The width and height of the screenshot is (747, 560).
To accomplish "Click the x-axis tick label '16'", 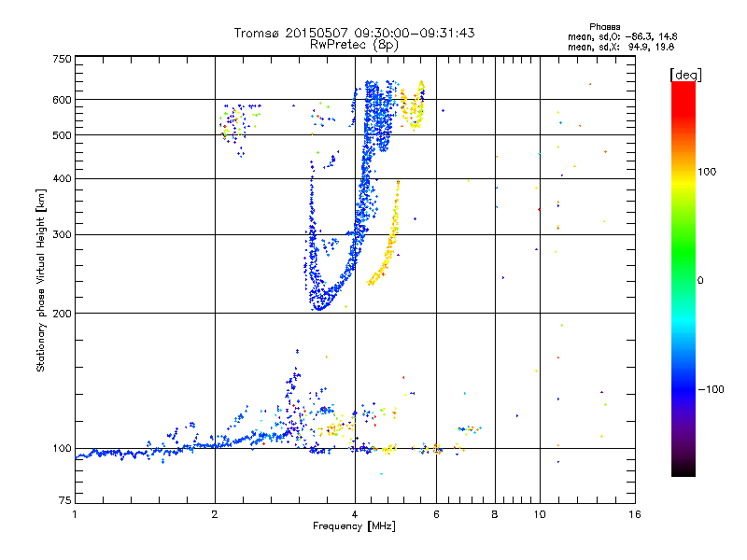I will 635,514.
